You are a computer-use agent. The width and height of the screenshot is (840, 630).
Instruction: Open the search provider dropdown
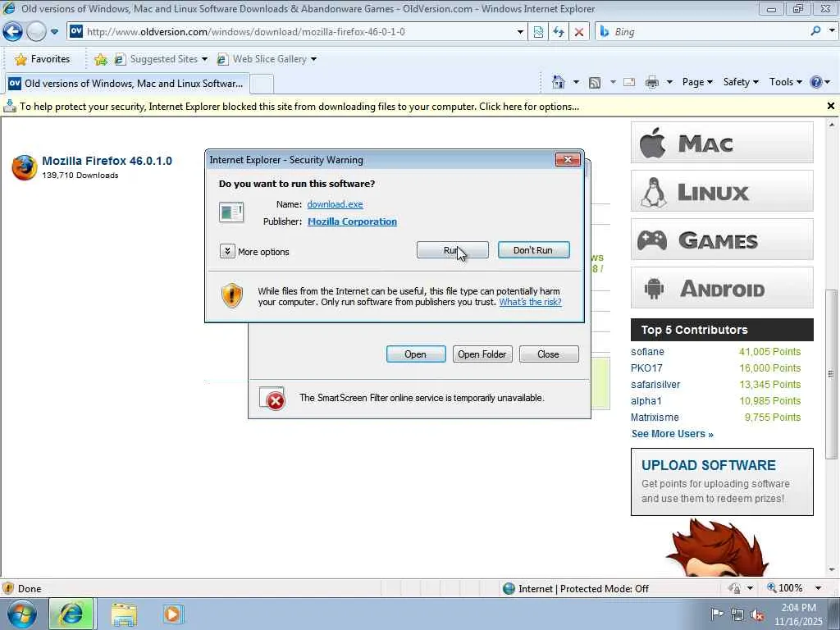pyautogui.click(x=832, y=31)
